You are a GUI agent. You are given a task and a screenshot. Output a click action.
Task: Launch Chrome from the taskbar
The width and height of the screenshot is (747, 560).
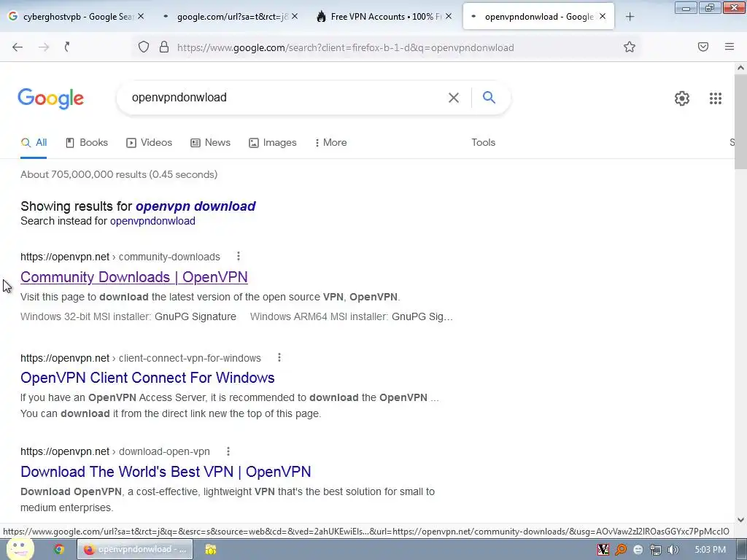tap(58, 549)
